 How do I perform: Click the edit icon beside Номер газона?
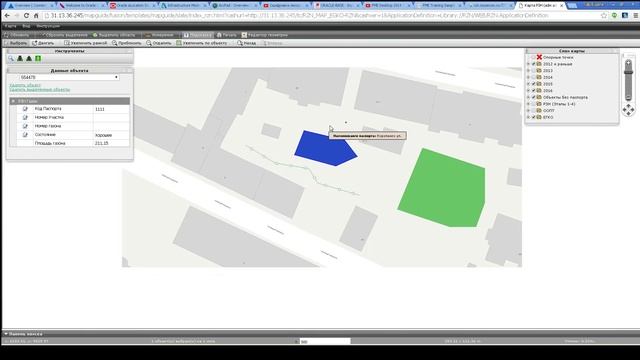pyautogui.click(x=25, y=126)
